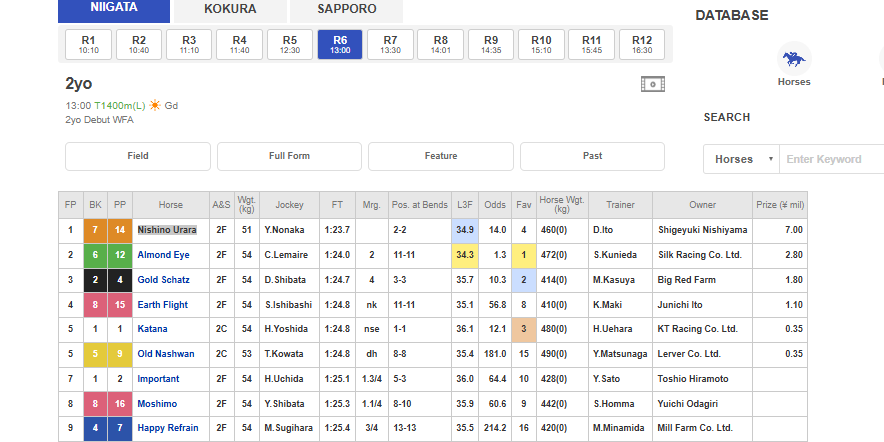Open the race video film icon
The width and height of the screenshot is (884, 442).
[x=653, y=84]
